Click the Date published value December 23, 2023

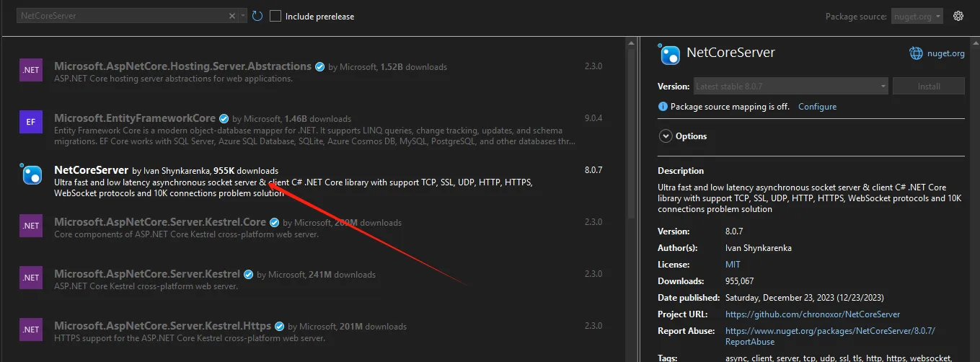[x=805, y=298]
